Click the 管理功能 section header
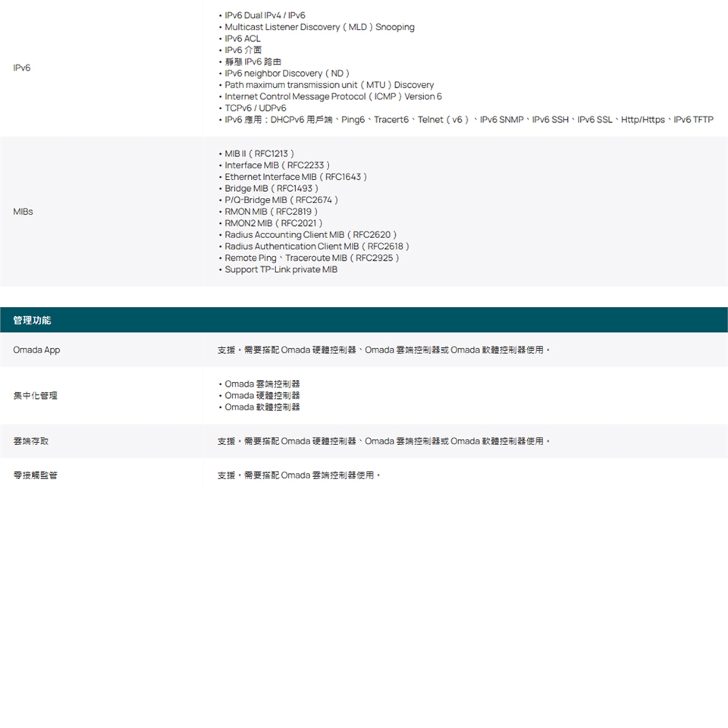 click(x=32, y=321)
